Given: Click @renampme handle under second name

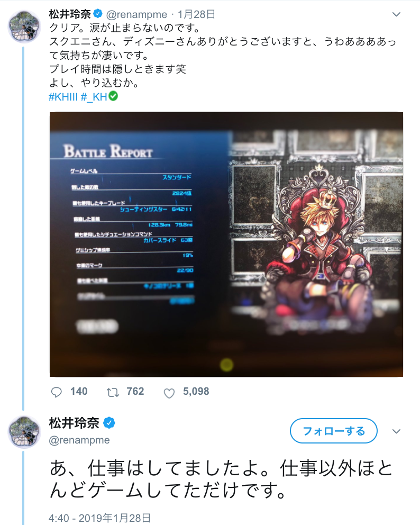Looking at the screenshot, I should [79, 440].
